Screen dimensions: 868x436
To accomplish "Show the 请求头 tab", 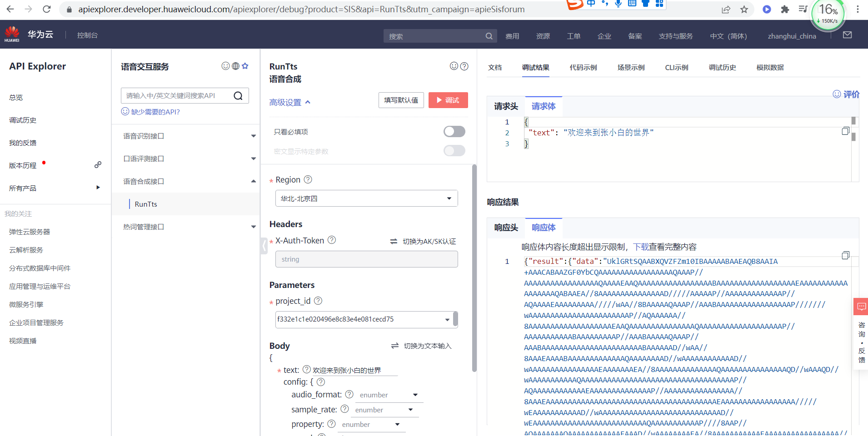I will pyautogui.click(x=506, y=106).
